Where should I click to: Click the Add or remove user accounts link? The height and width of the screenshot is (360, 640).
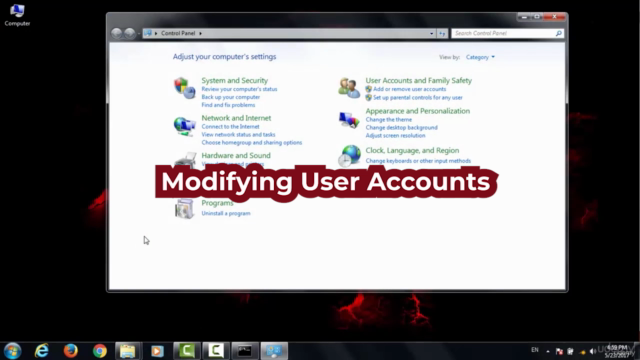pyautogui.click(x=409, y=89)
